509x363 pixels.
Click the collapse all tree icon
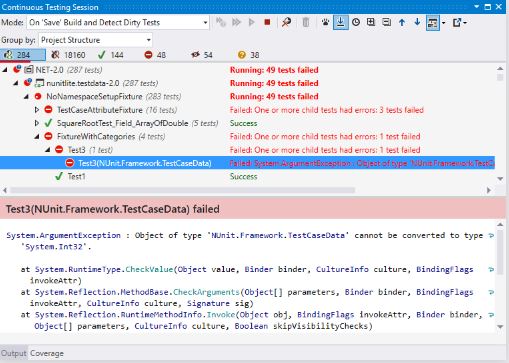click(386, 22)
